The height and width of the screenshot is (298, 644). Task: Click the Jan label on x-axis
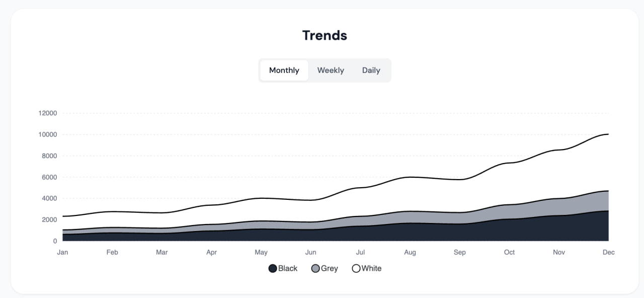pyautogui.click(x=62, y=252)
